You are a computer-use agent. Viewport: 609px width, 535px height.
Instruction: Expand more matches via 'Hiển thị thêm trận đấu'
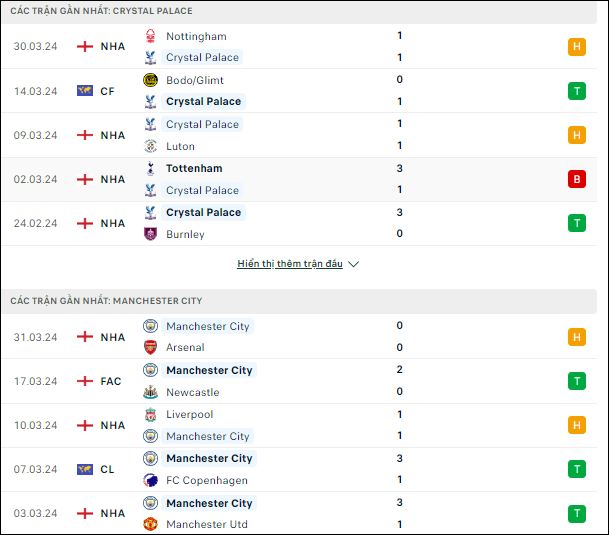[290, 263]
